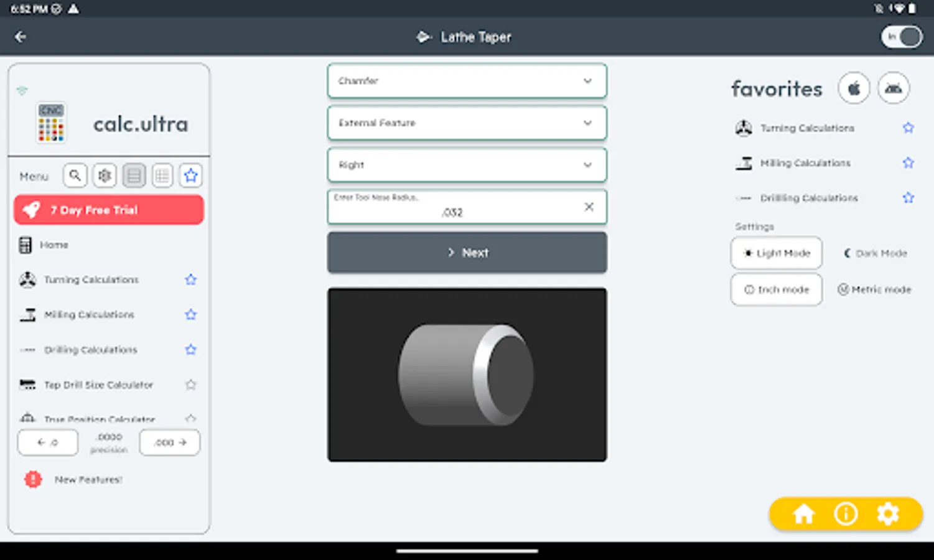Click the Next button
934x560 pixels.
[467, 253]
